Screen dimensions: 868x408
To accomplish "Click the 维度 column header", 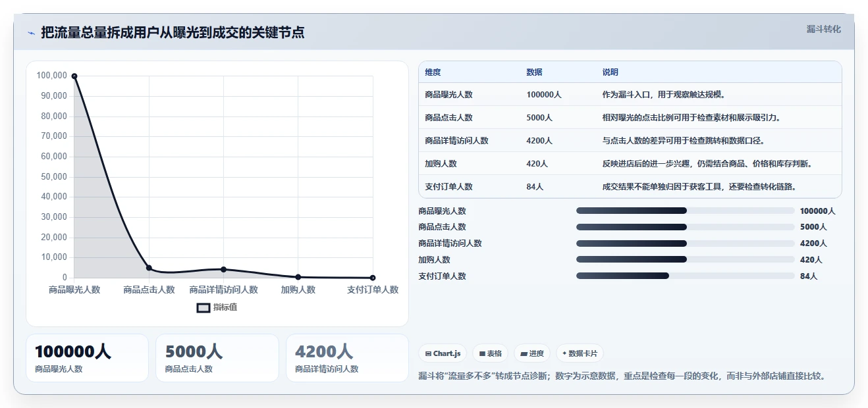I will pos(433,72).
